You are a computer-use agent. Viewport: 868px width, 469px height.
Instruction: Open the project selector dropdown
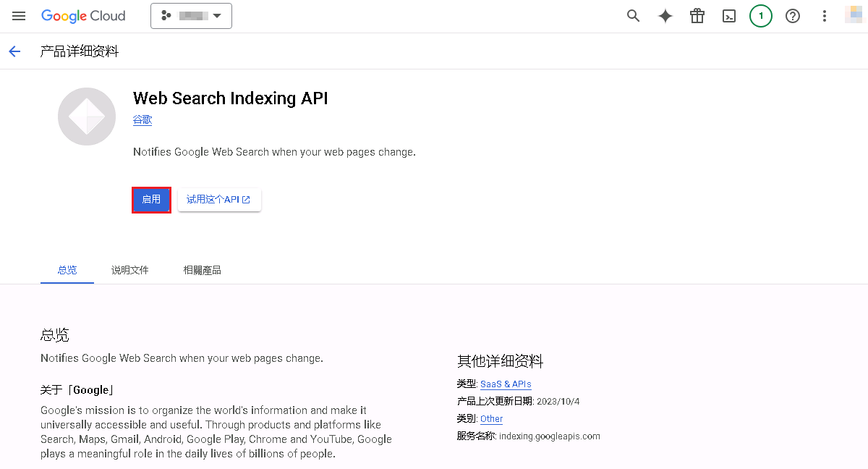point(191,16)
